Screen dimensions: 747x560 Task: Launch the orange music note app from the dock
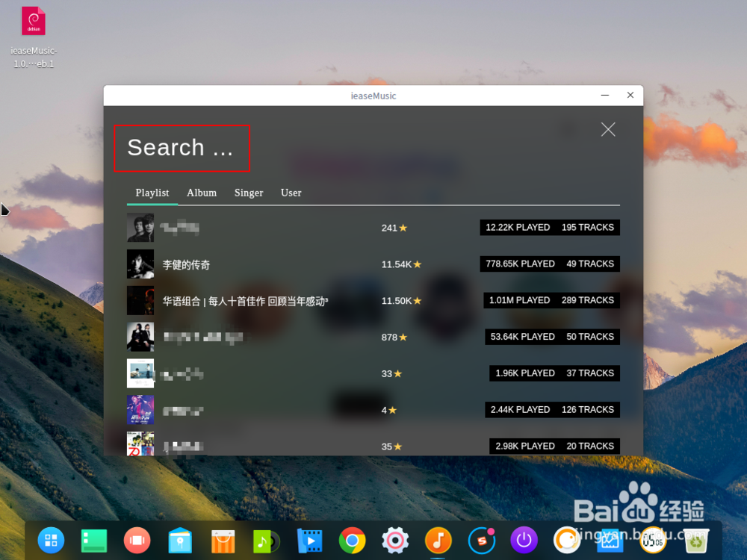pos(438,540)
